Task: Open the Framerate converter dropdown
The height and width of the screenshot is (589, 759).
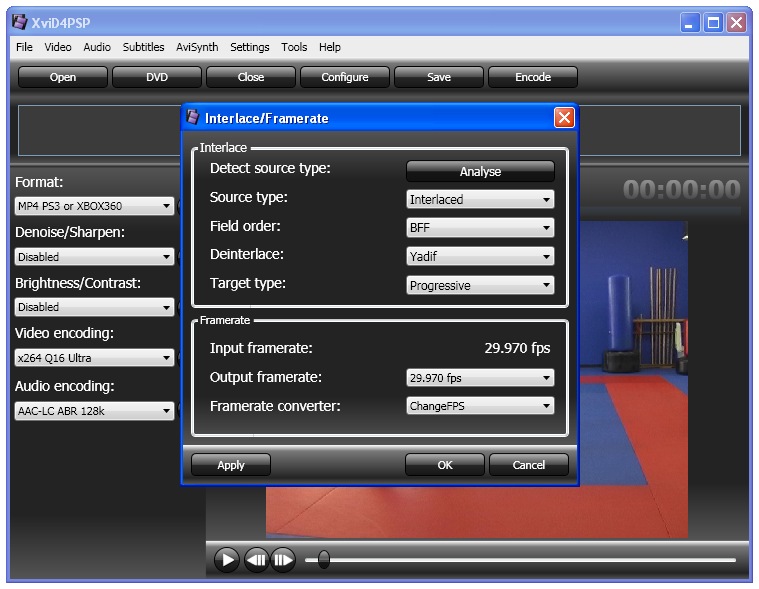Action: [480, 406]
